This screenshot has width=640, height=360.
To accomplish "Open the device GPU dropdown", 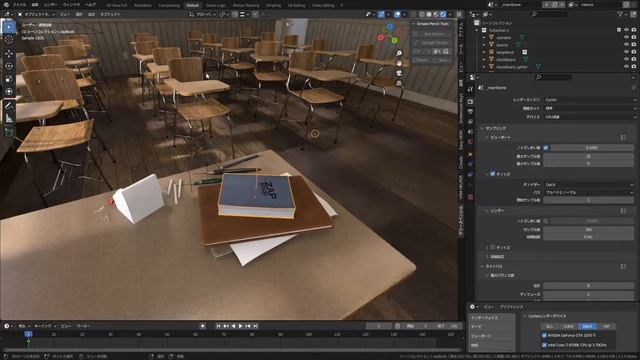I will (x=590, y=117).
